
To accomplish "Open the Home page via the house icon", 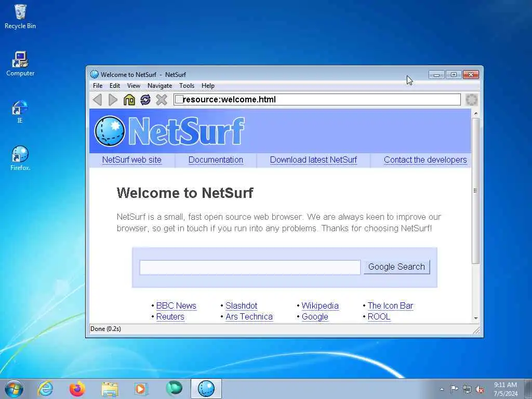I will click(129, 100).
